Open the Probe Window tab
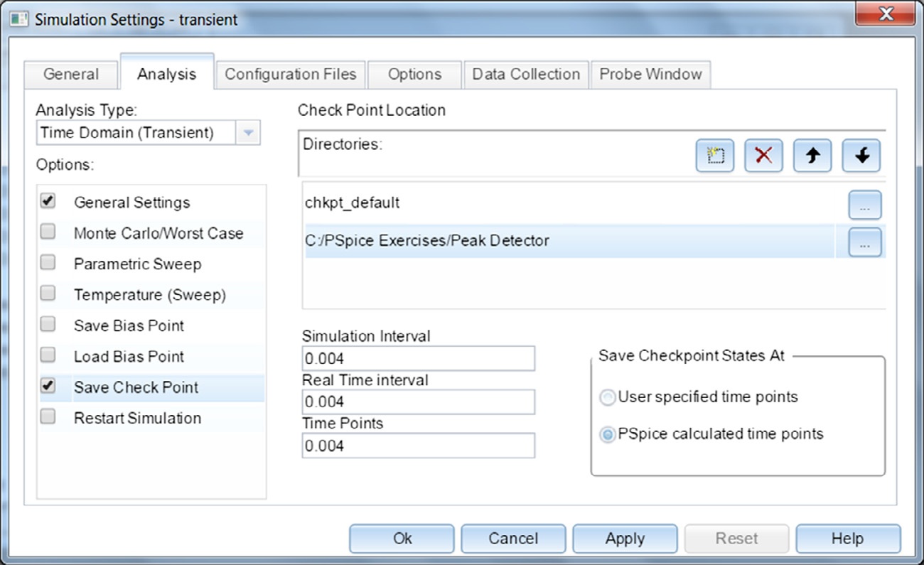This screenshot has width=924, height=565. [650, 74]
